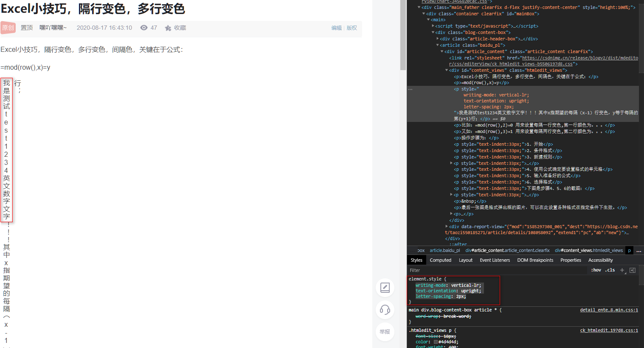The width and height of the screenshot is (644, 348).
Task: Select DOM line containing =mod(row(),2)=0
Action: click(x=534, y=125)
